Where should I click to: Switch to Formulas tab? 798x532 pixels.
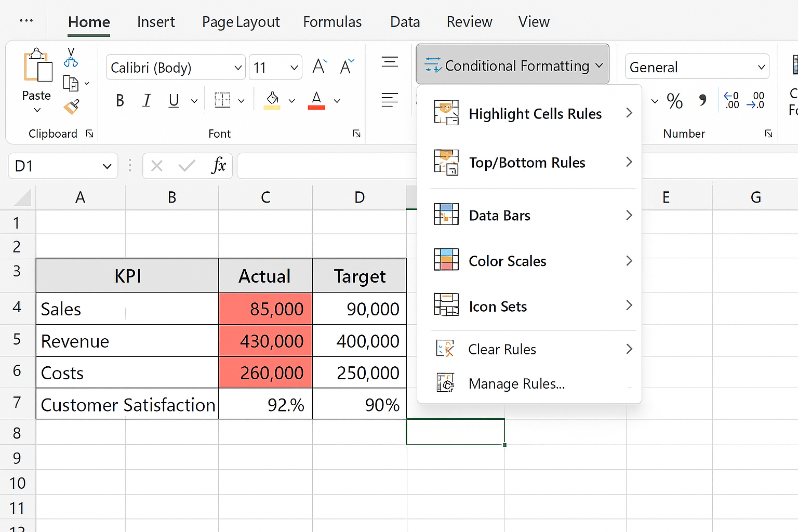(332, 22)
